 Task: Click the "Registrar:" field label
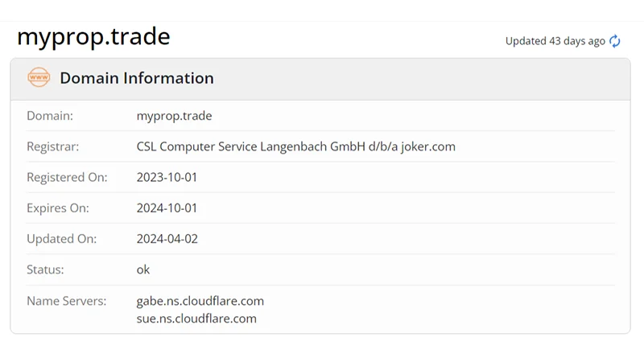click(x=53, y=146)
